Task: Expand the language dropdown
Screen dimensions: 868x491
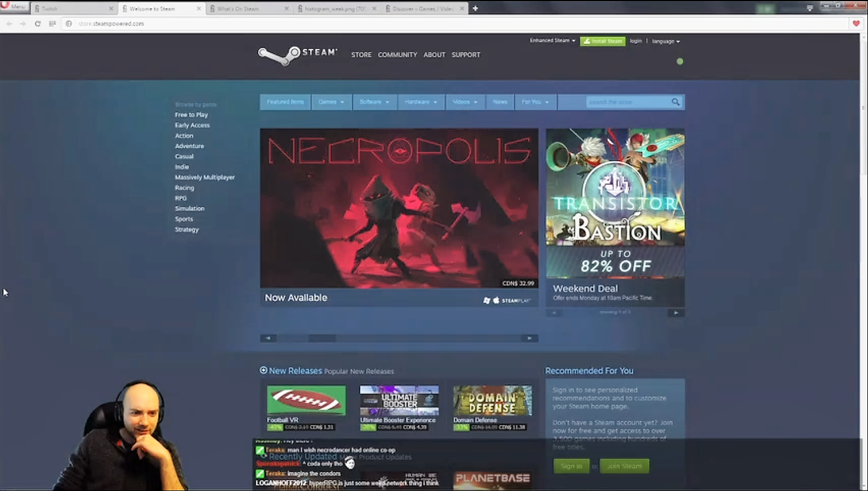Action: pos(666,41)
